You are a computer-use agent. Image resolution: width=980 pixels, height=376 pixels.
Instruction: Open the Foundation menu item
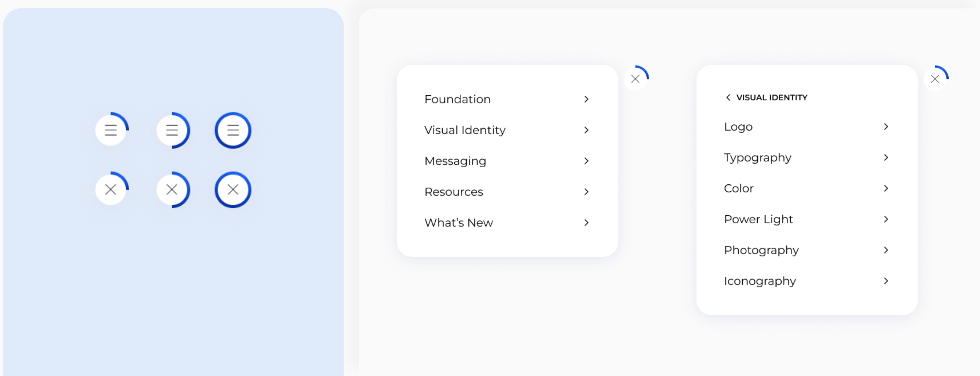[507, 99]
